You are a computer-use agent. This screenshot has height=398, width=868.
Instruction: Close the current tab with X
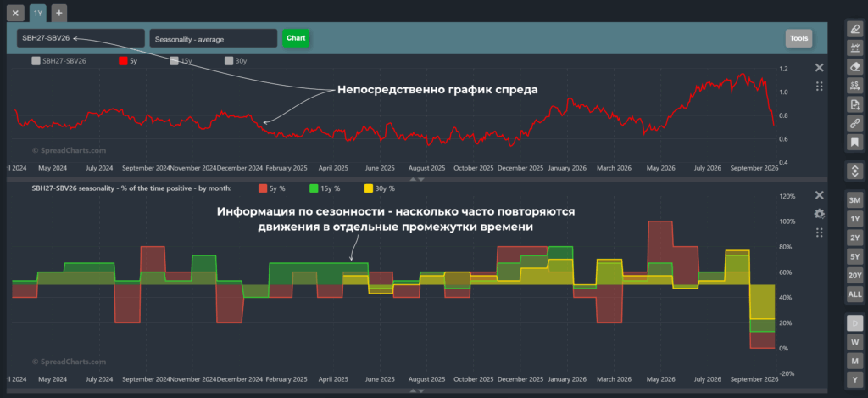15,13
